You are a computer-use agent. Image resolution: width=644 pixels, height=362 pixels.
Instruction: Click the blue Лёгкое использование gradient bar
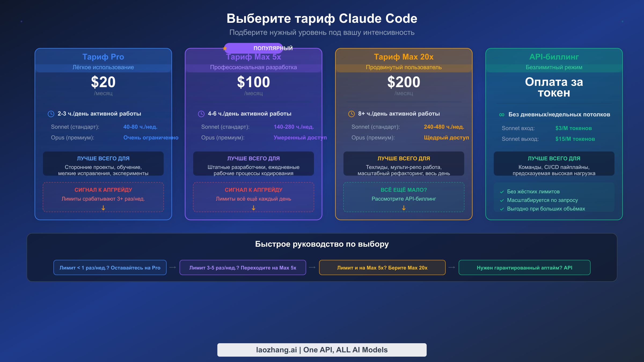click(103, 68)
